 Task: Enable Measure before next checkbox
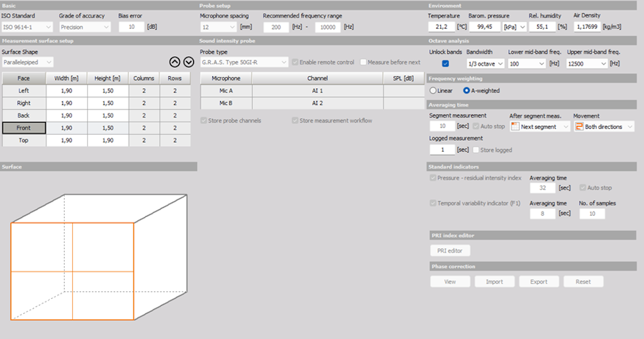[363, 62]
